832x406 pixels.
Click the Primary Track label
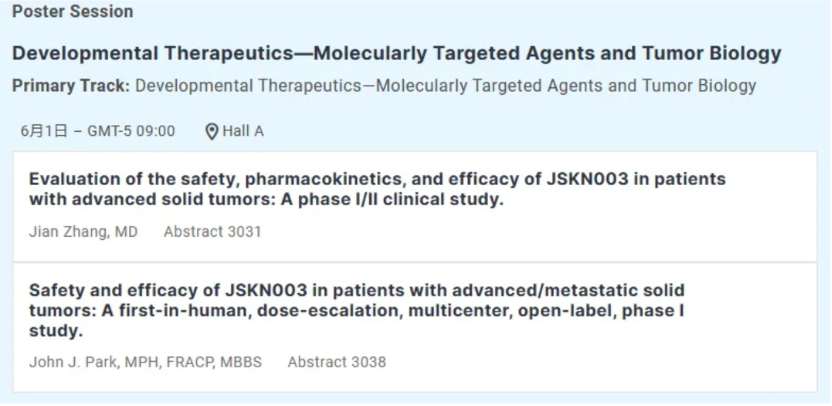pos(70,86)
